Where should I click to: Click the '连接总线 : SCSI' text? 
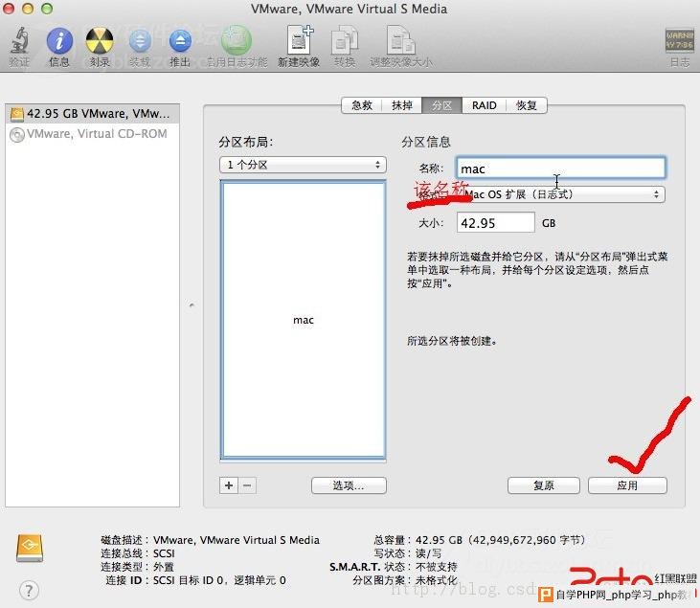pos(138,553)
